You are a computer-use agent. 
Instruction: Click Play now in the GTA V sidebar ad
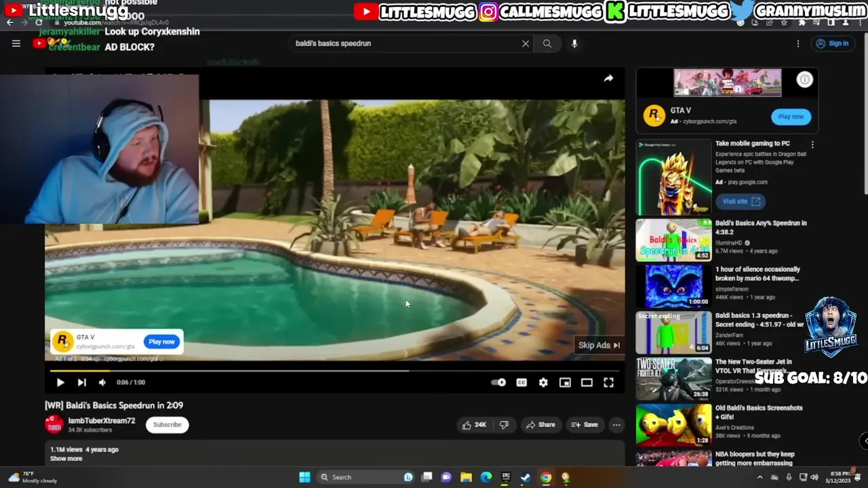point(791,117)
